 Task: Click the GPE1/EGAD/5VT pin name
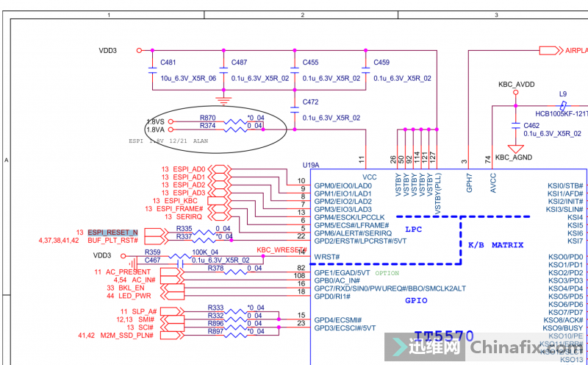point(342,272)
